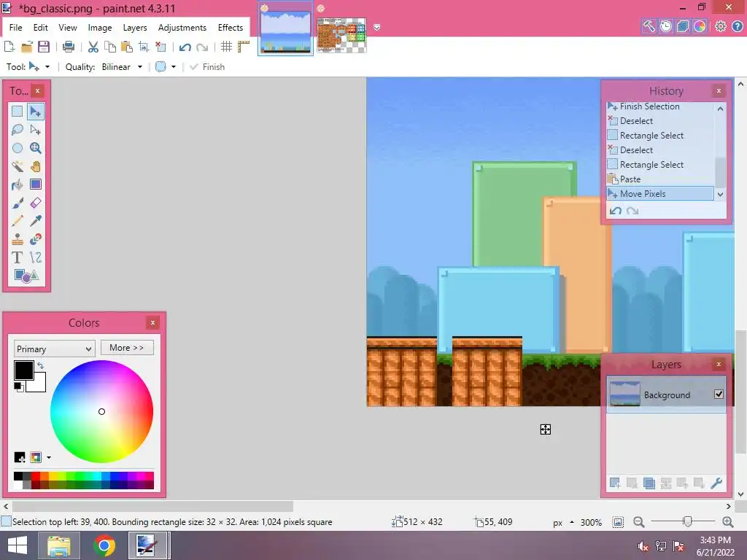This screenshot has height=560, width=747.
Task: Click the More >> button in Colors
Action: point(127,348)
